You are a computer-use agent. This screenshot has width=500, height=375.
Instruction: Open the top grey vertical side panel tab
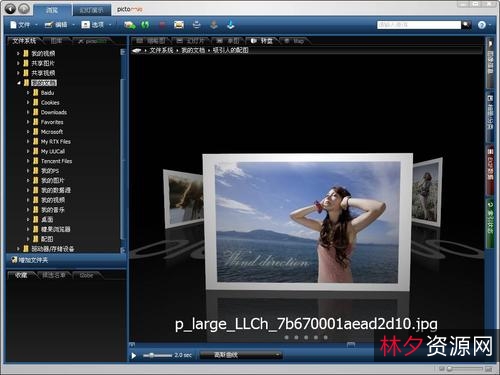click(490, 63)
